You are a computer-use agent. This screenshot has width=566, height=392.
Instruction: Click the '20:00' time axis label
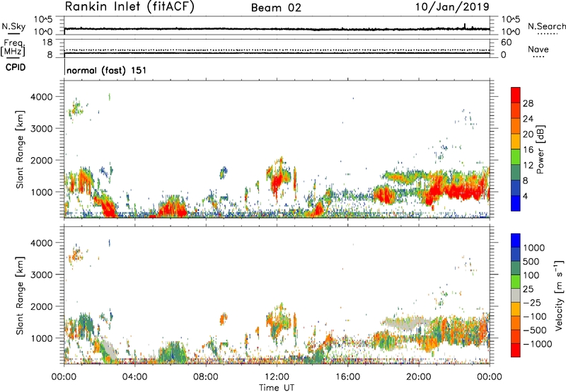(419, 377)
